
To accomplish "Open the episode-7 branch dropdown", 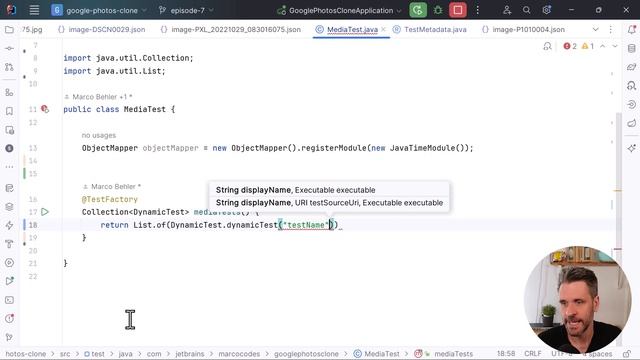I will [186, 10].
